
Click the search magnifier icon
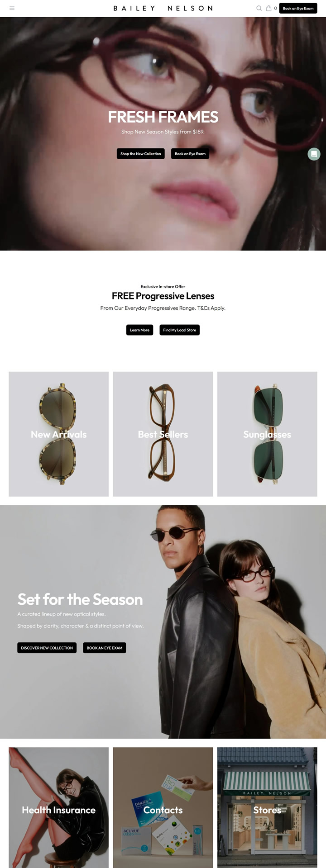pos(259,8)
